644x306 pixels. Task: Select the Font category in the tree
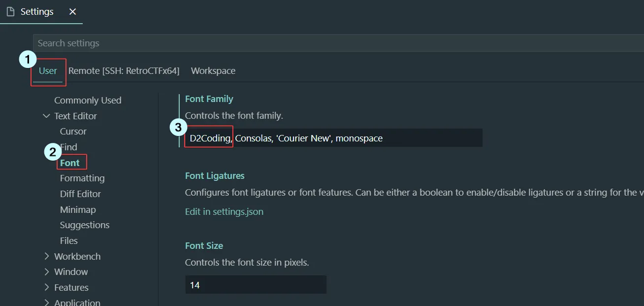click(70, 163)
